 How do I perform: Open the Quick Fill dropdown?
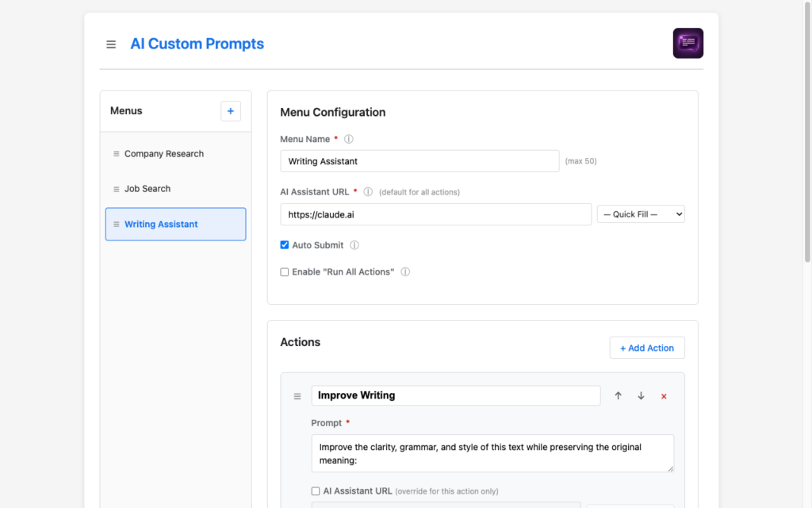(x=641, y=214)
